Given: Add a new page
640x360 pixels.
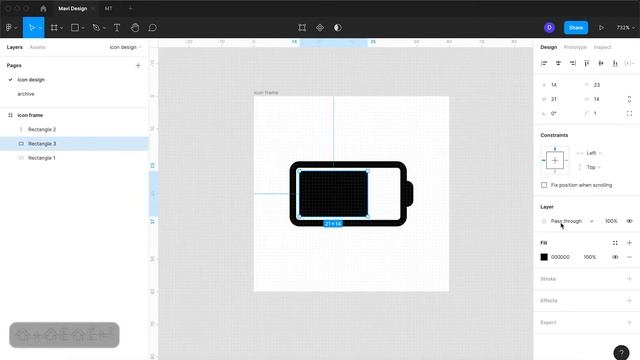Looking at the screenshot, I should click(138, 65).
